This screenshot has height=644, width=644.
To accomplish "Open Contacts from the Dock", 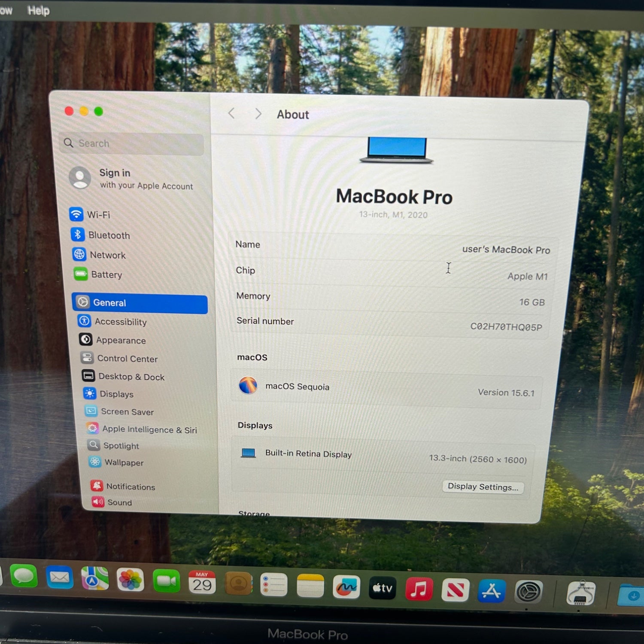I will pos(238,584).
